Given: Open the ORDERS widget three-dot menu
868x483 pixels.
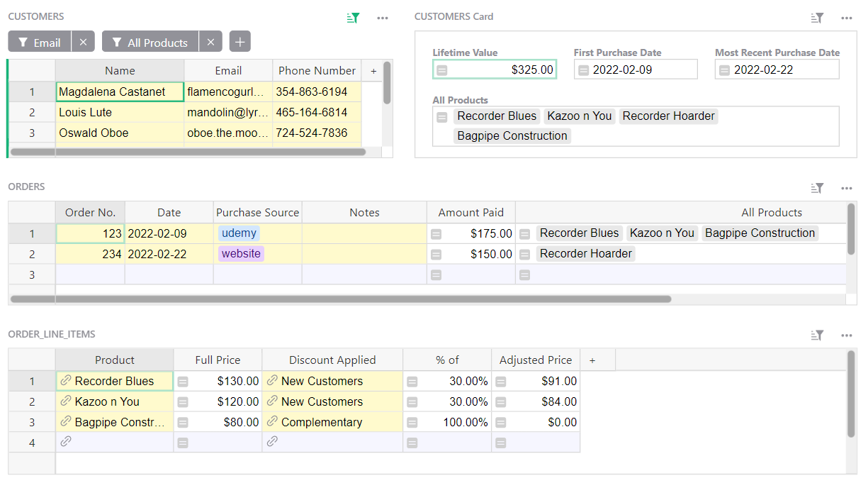Looking at the screenshot, I should click(846, 188).
